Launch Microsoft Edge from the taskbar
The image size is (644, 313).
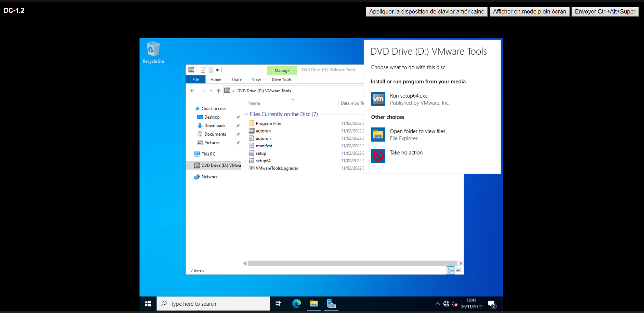[296, 304]
